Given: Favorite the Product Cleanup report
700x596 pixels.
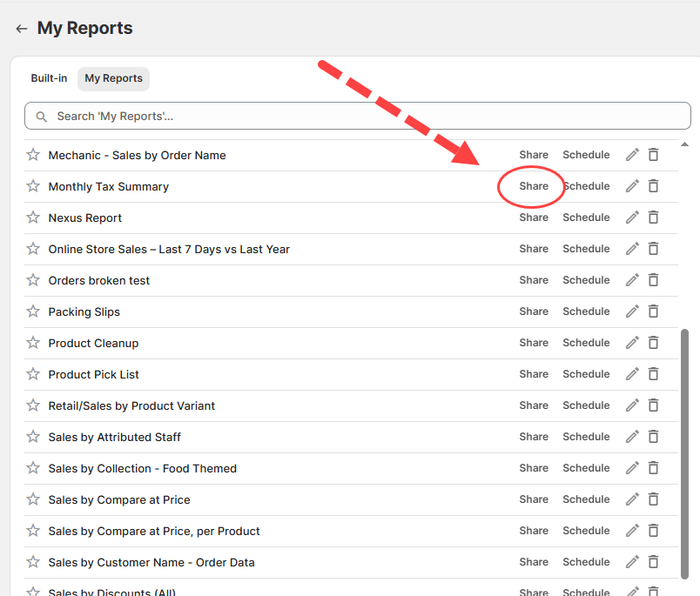Looking at the screenshot, I should click(x=33, y=343).
